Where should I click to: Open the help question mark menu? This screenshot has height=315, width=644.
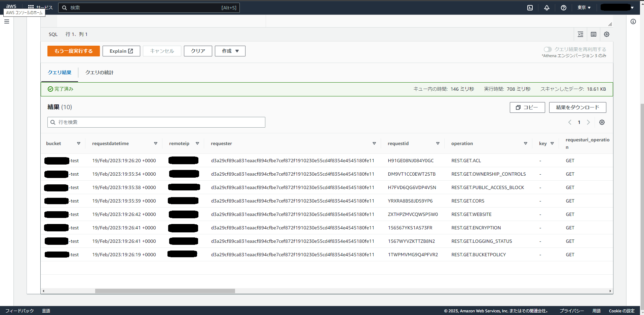[x=564, y=8]
